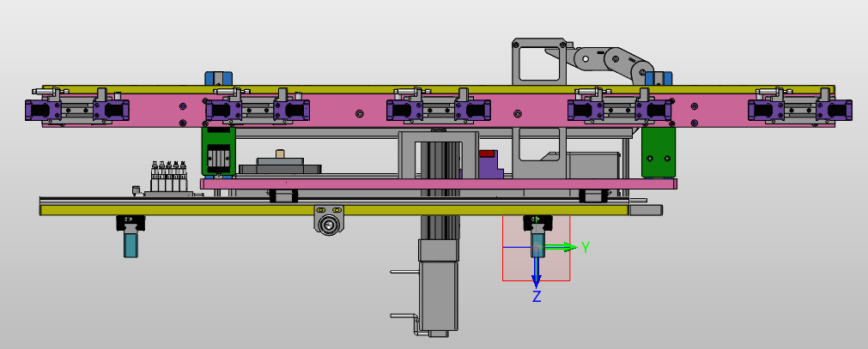Select the lower pink plate

(439, 184)
